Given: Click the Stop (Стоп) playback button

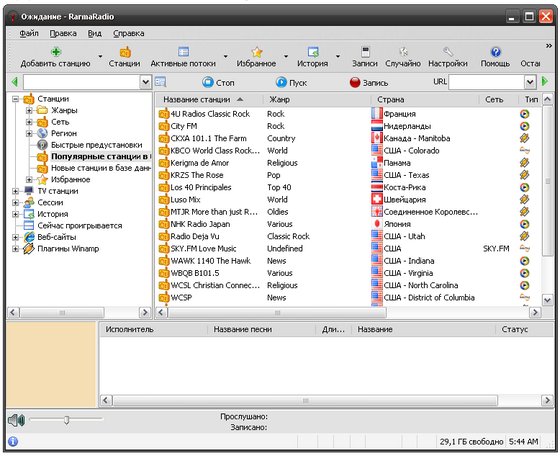Looking at the screenshot, I should (x=218, y=82).
